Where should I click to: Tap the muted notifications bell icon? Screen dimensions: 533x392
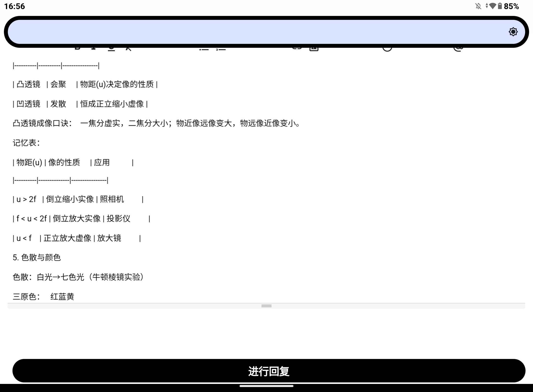478,6
